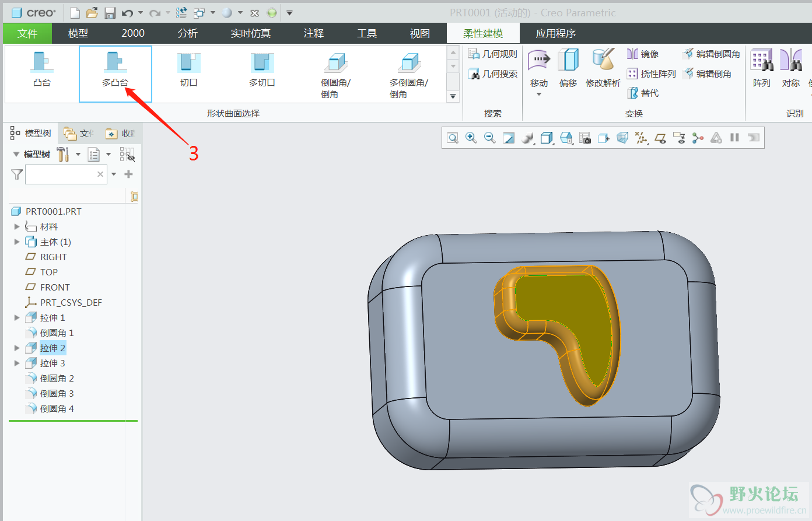Open model tree settings dropdown arrow
The height and width of the screenshot is (521, 812).
[78, 154]
